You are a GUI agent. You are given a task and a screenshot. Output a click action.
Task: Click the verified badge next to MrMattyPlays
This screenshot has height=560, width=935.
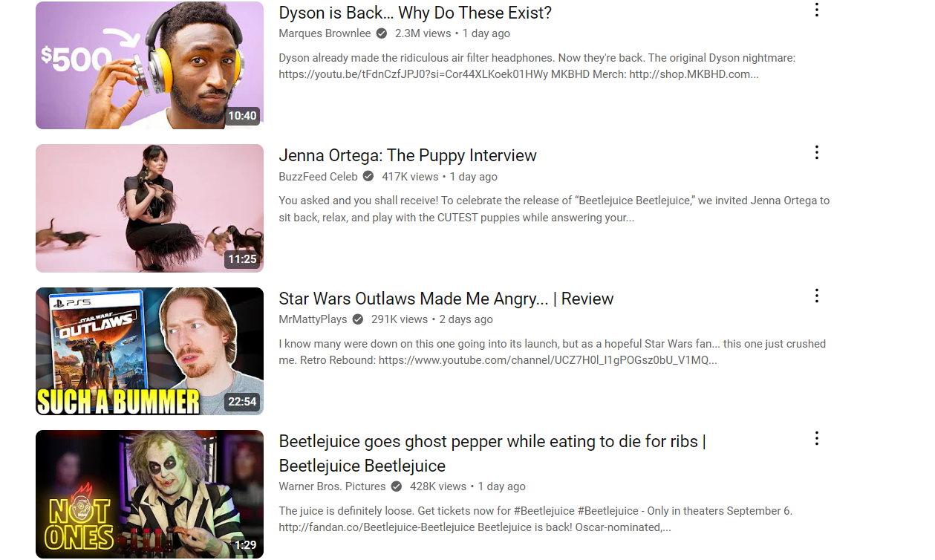[357, 319]
